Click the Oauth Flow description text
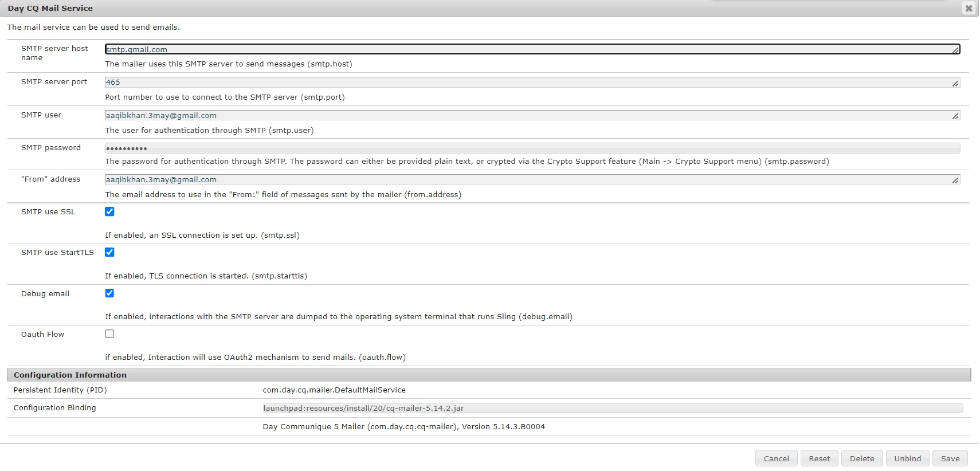This screenshot has height=471, width=980. [x=256, y=358]
